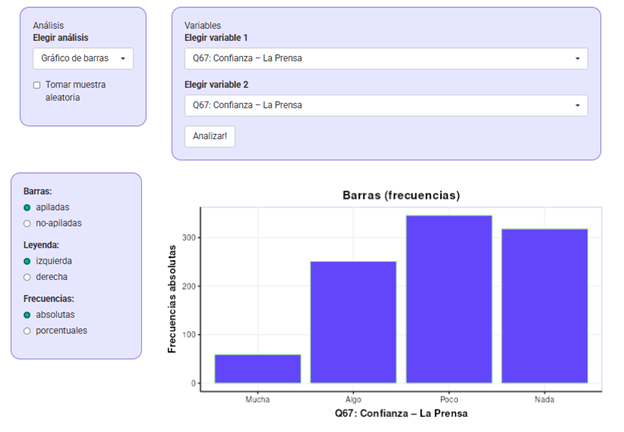Click the x-axis label Q67: Confianza – La Prensa
The width and height of the screenshot is (624, 432).
pyautogui.click(x=401, y=413)
